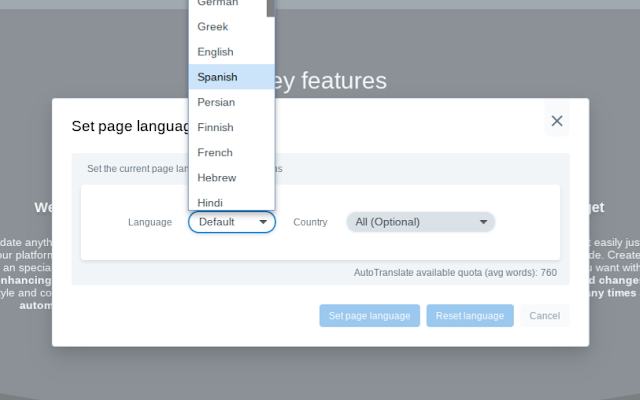
Task: Click the language list scrollbar thumb
Action: [x=271, y=8]
